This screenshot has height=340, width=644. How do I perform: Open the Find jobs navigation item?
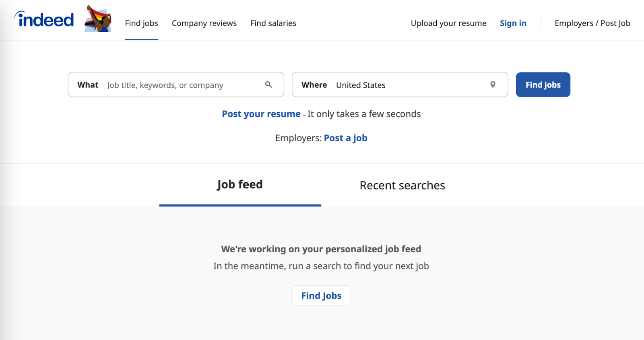tap(141, 23)
